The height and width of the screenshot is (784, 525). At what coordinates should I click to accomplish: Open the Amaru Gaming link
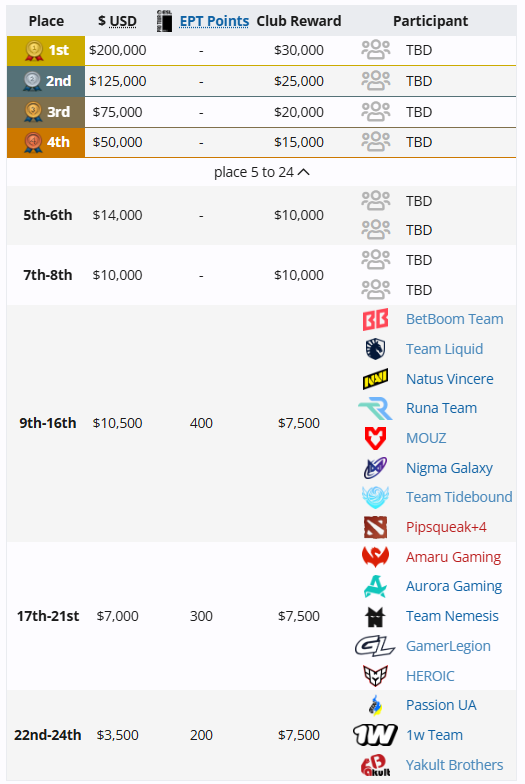[454, 557]
